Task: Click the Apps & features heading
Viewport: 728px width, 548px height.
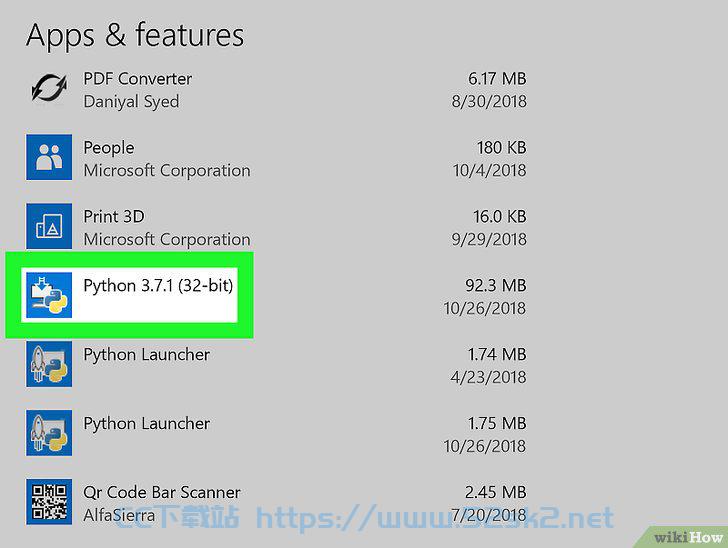Action: (135, 35)
